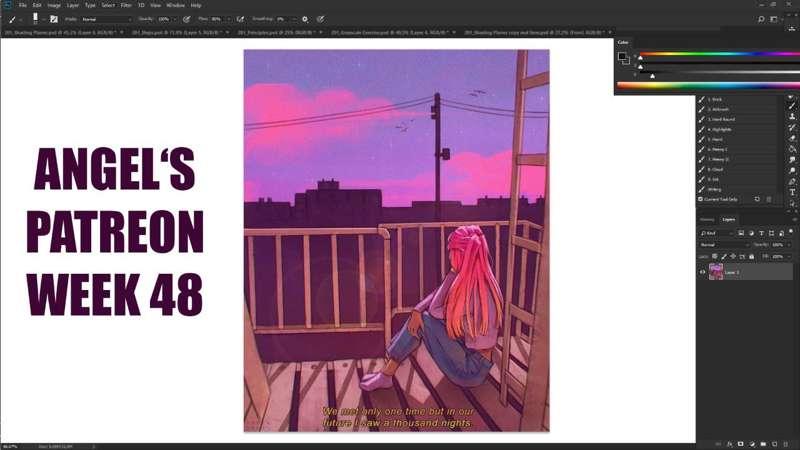
Task: Open the Filter menu
Action: click(x=126, y=5)
